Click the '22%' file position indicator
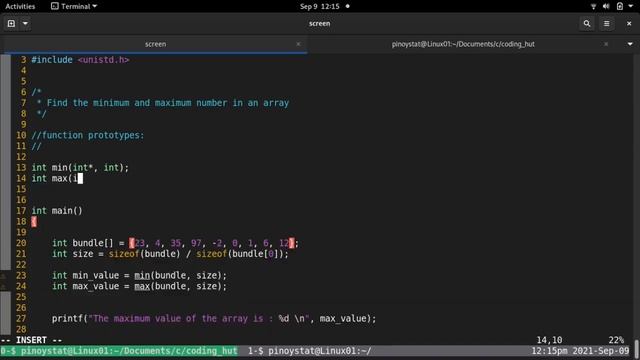This screenshot has height=360, width=640. click(x=616, y=340)
